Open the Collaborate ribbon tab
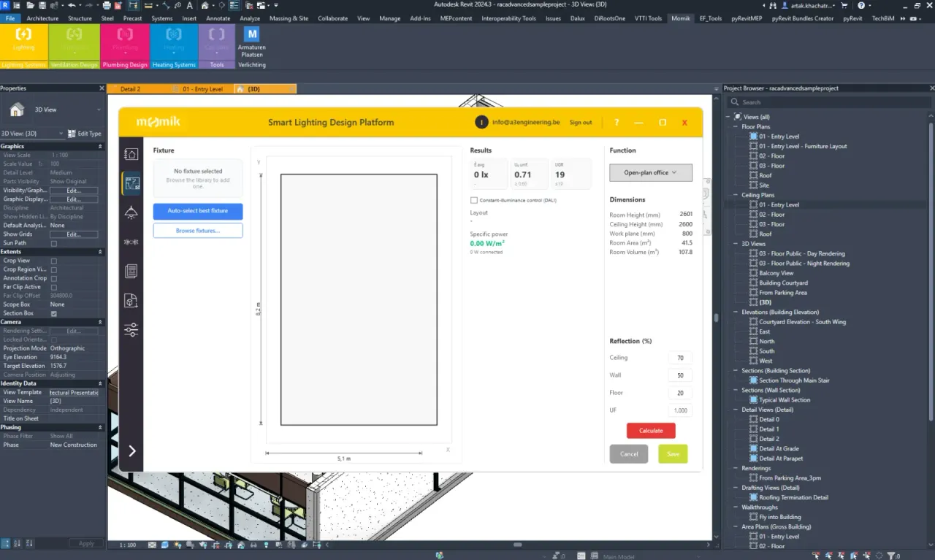 pos(332,18)
